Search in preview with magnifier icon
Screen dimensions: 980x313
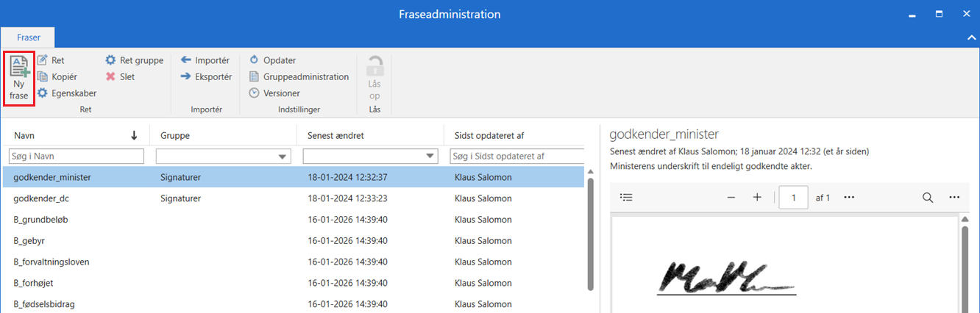point(928,197)
